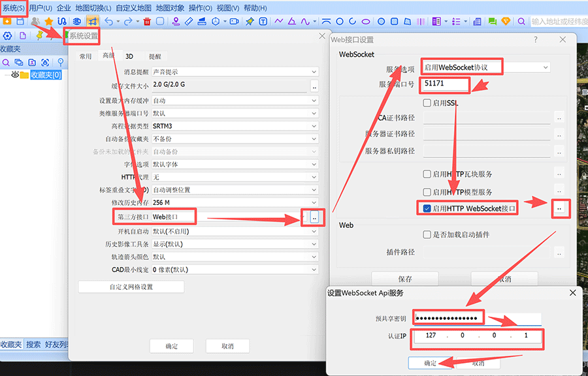Click the blue gear settings icon
588x376 pixels.
[7, 36]
